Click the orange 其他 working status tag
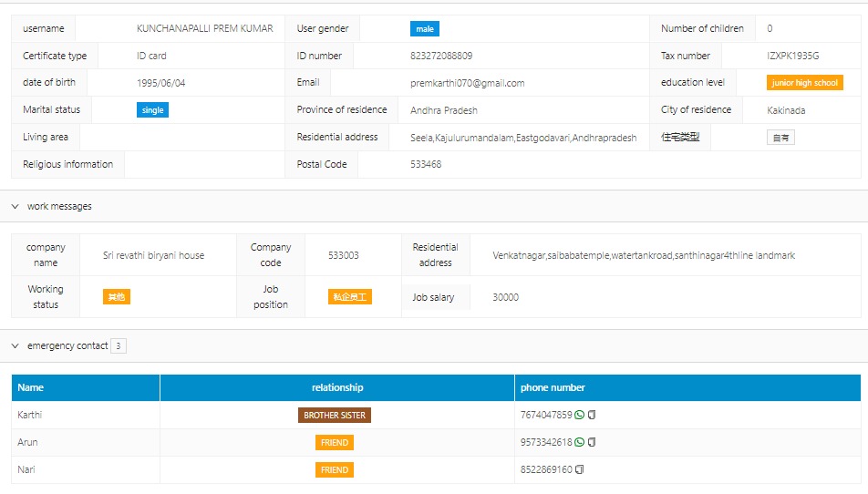868x494 pixels. tap(117, 297)
